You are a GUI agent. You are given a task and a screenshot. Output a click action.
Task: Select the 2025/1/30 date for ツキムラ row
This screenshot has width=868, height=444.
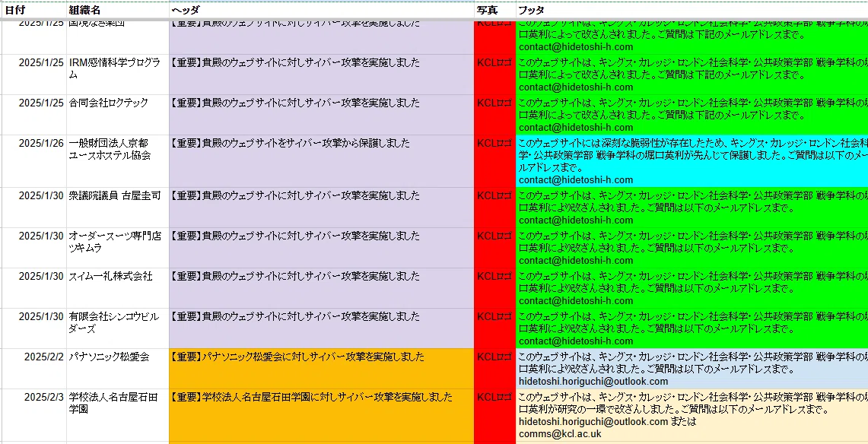pyautogui.click(x=33, y=249)
